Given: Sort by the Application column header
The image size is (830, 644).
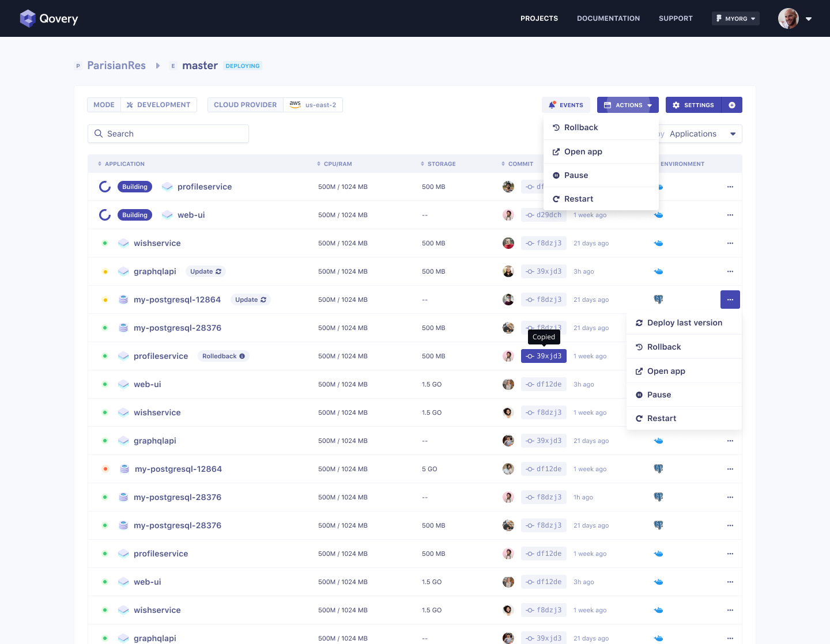Looking at the screenshot, I should (x=121, y=164).
